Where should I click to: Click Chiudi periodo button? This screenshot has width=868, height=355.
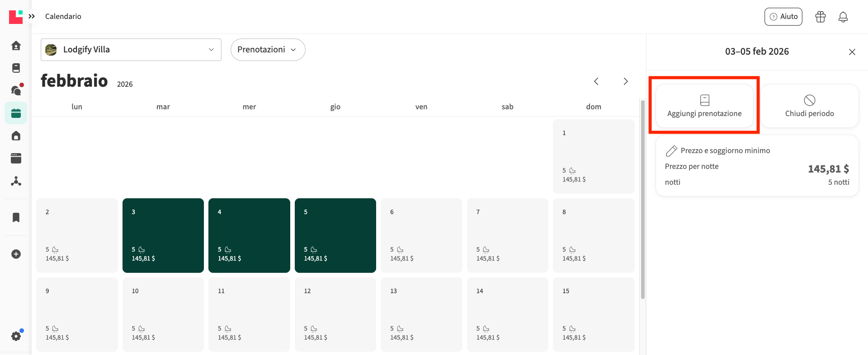(x=809, y=106)
